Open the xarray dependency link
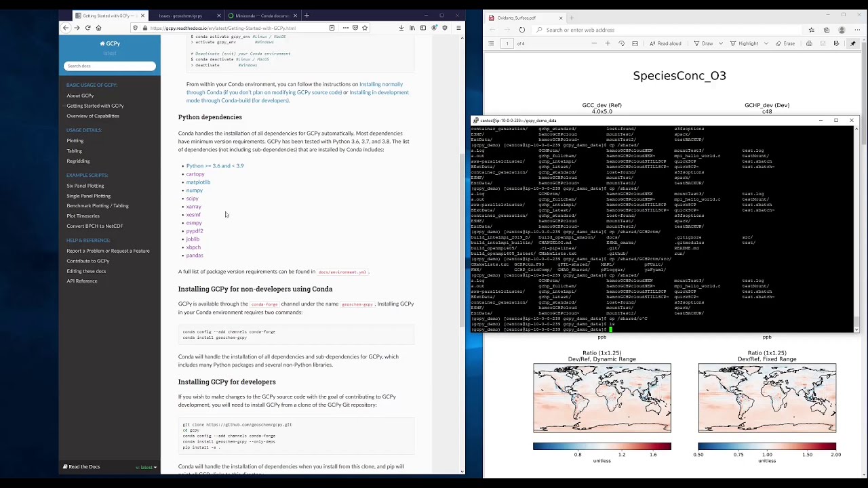This screenshot has width=868, height=488. pos(193,207)
